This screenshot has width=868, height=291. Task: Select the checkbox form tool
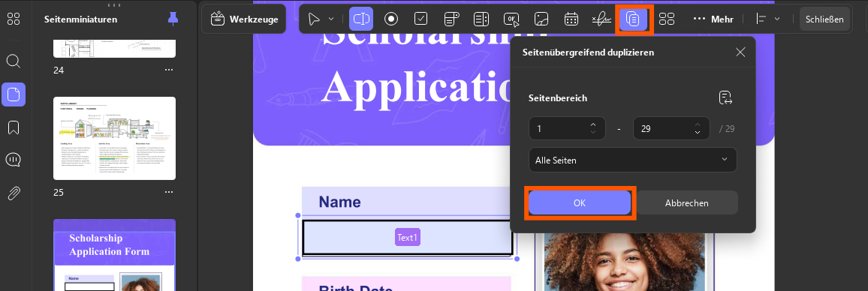click(421, 19)
